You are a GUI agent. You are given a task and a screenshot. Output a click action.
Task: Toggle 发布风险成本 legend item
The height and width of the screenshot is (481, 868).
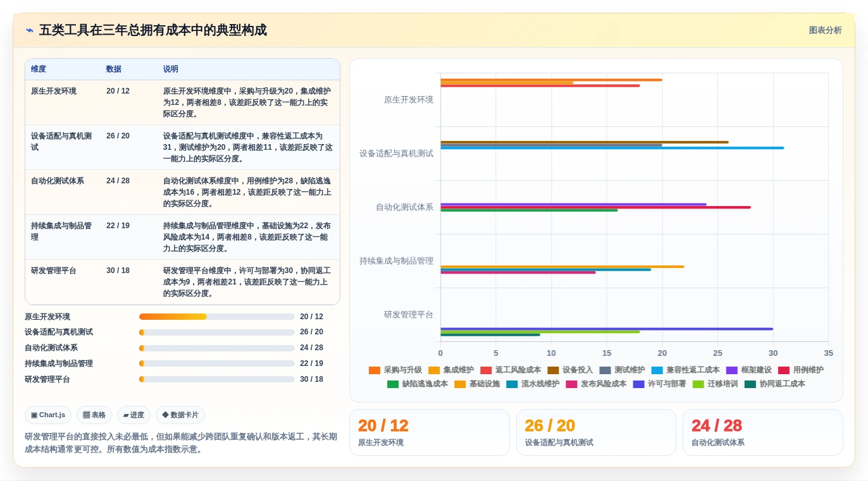(596, 384)
